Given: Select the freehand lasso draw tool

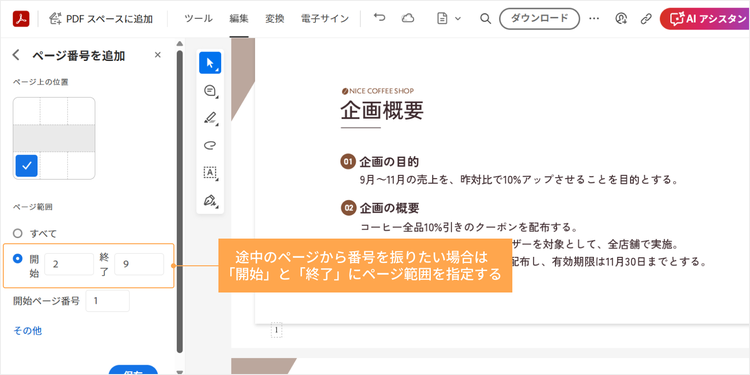Looking at the screenshot, I should 210,145.
